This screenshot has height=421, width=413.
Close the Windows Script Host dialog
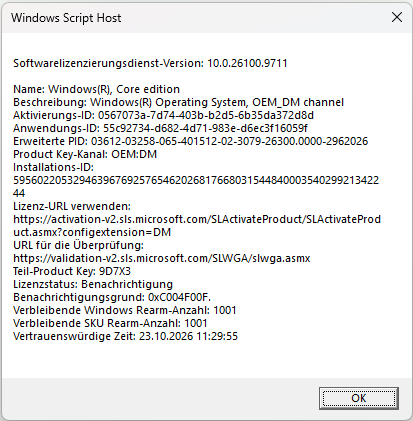[x=397, y=17]
